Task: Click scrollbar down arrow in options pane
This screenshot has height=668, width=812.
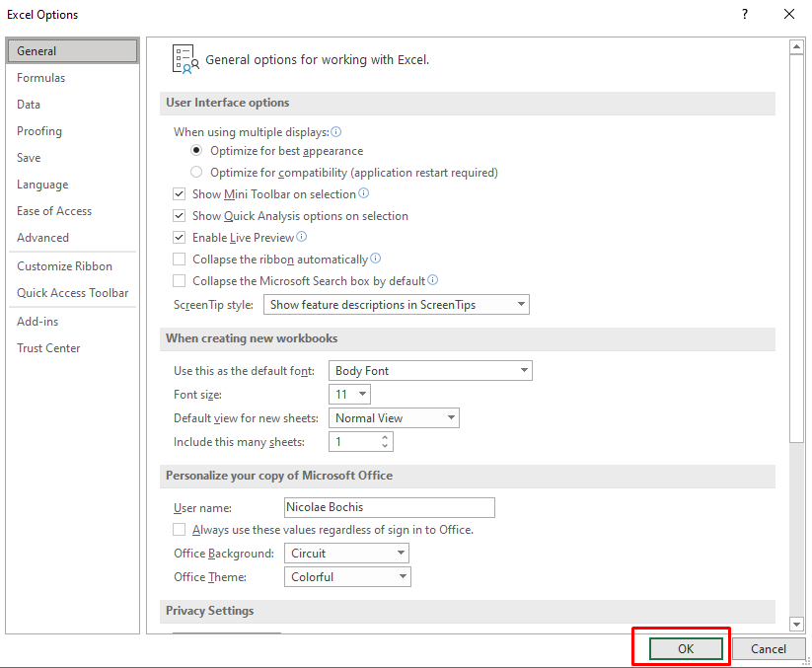Action: pos(796,625)
